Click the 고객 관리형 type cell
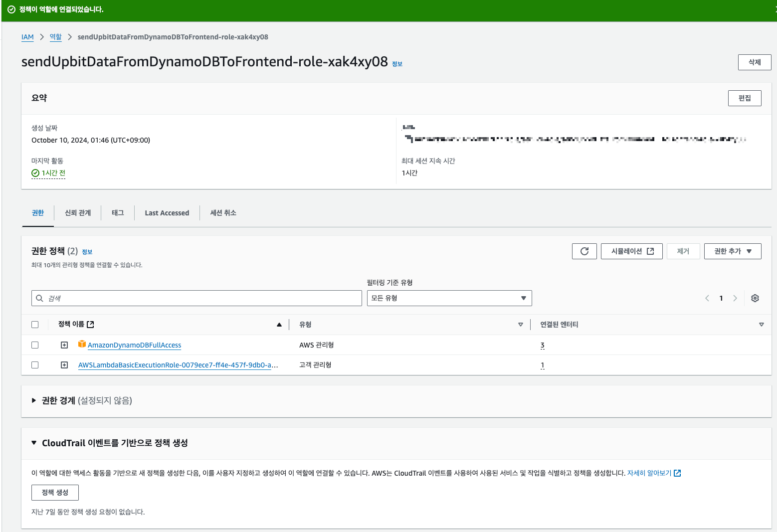 [x=315, y=365]
